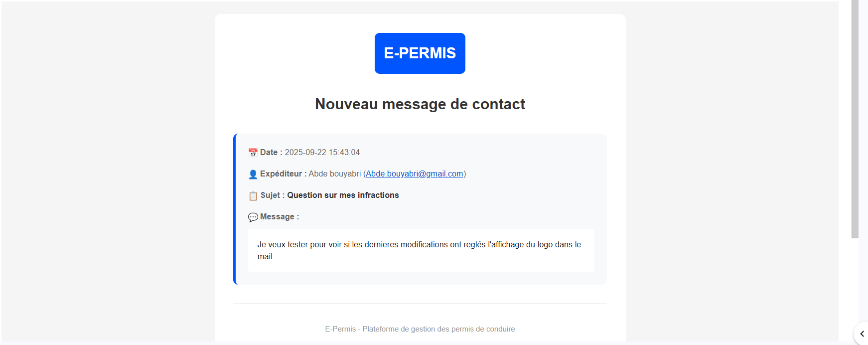The width and height of the screenshot is (868, 345).
Task: Click the sender name "Abde bouyabri"
Action: click(x=334, y=173)
